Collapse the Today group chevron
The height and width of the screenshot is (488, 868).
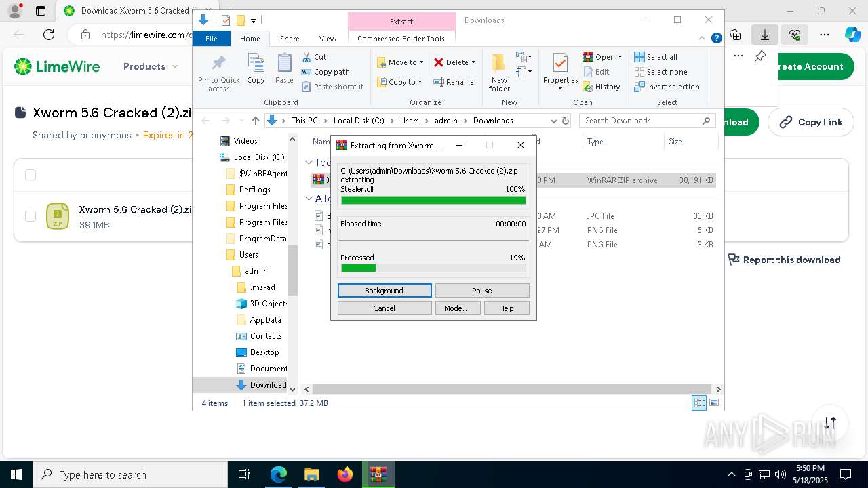click(x=309, y=163)
